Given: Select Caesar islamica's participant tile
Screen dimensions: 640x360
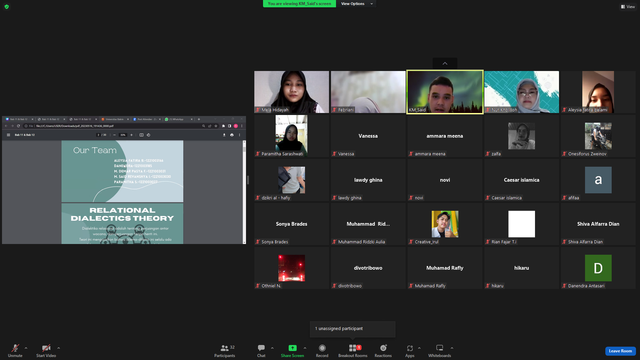Looking at the screenshot, I should click(522, 180).
